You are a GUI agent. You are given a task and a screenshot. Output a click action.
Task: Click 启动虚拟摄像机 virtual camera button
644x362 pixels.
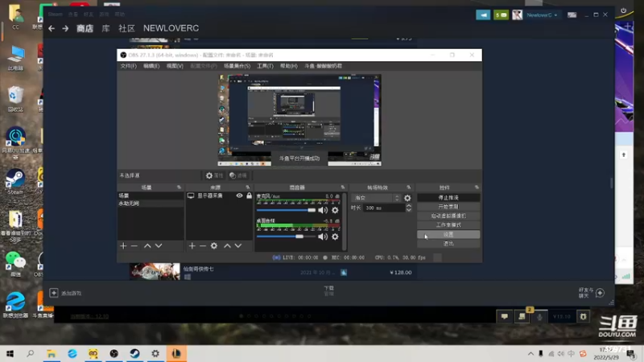click(x=448, y=216)
